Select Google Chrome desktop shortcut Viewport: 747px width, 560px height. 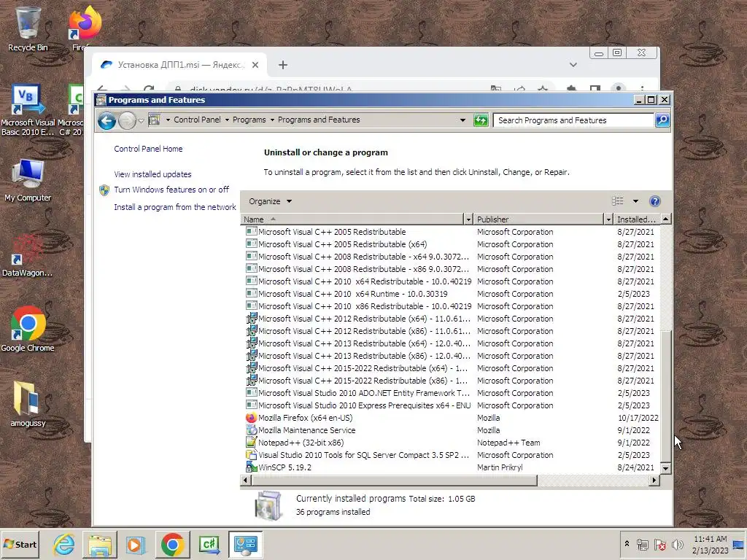coord(28,330)
